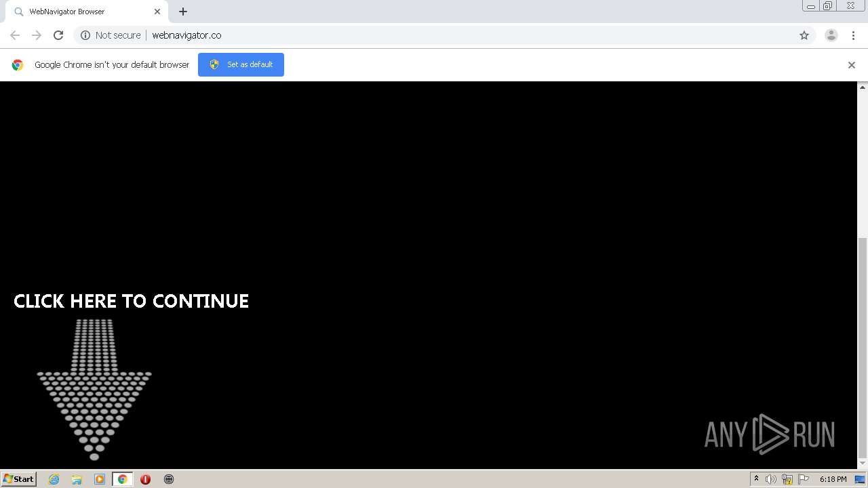Open Action Center flag icon
Viewport: 868px width, 488px height.
click(804, 479)
